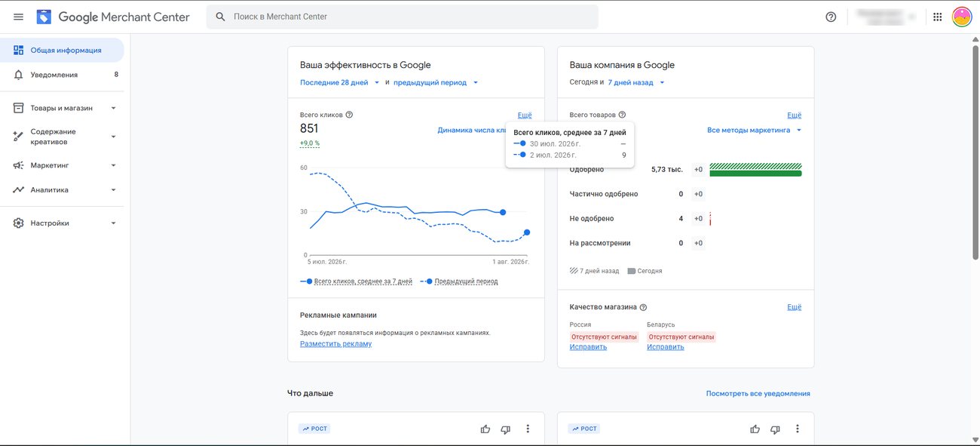This screenshot has height=446, width=980.
Task: Click the Аналитика trend icon
Action: click(19, 190)
